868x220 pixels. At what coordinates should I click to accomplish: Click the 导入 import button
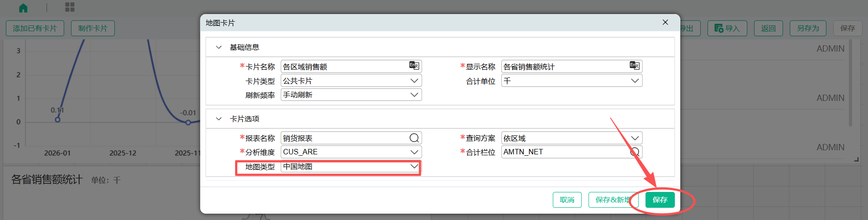727,29
